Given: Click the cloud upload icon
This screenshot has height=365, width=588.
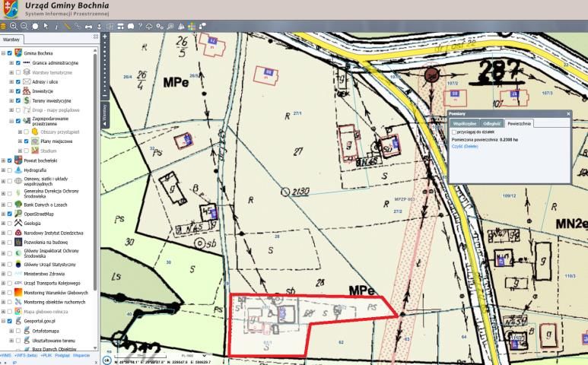Looking at the screenshot, I should (x=149, y=26).
